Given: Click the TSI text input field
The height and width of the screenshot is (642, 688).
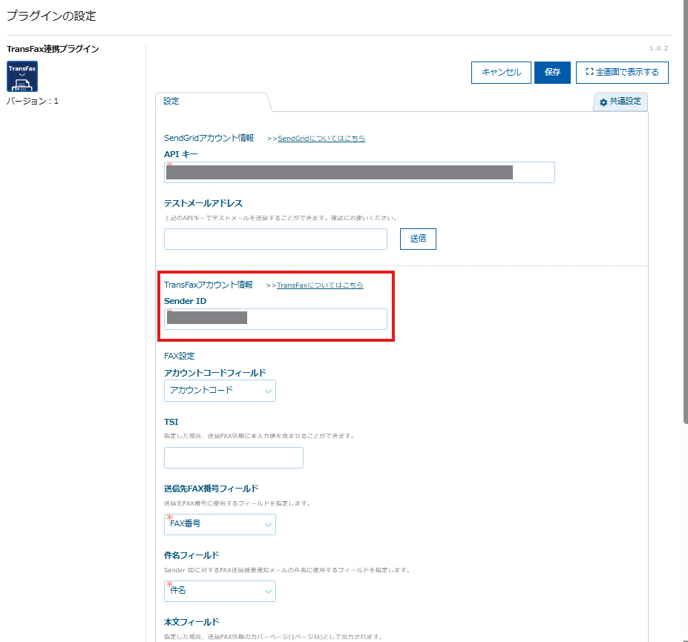Looking at the screenshot, I should [x=233, y=458].
